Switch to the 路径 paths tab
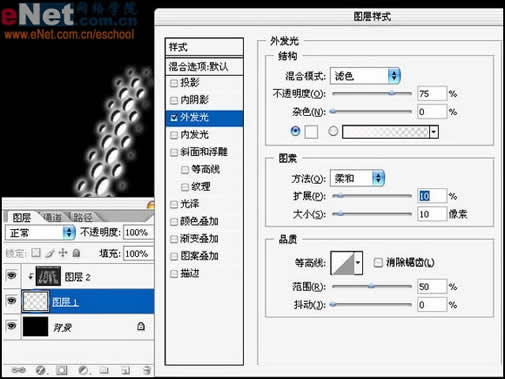 pos(82,218)
